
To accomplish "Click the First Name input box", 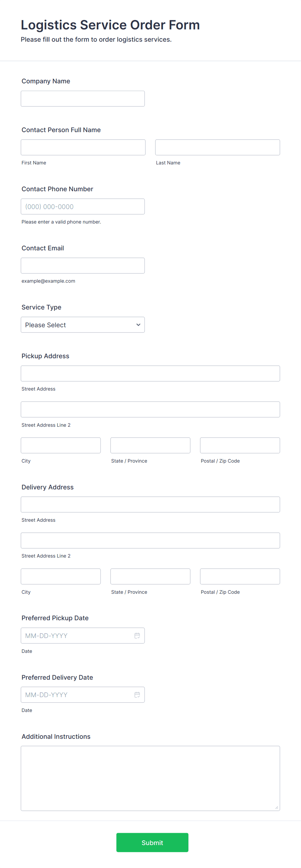I will pos(83,147).
